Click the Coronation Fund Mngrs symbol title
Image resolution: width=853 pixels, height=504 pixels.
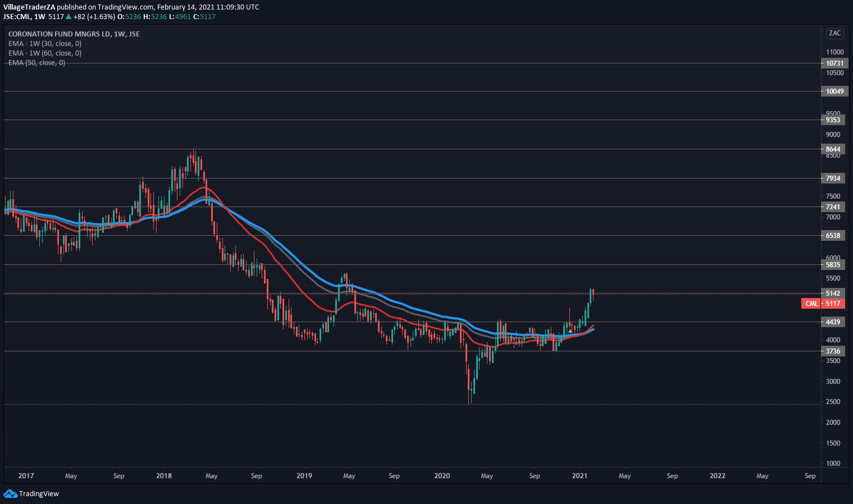[x=74, y=34]
